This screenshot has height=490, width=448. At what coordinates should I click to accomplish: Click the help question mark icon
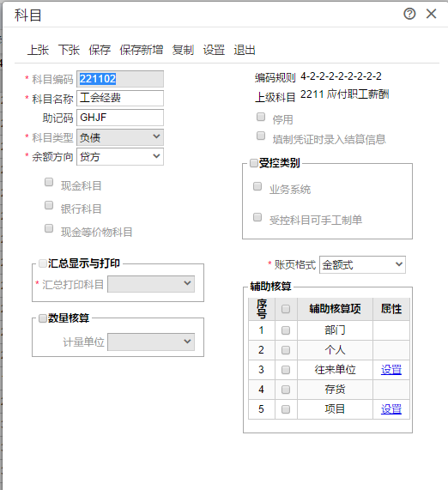click(x=409, y=14)
